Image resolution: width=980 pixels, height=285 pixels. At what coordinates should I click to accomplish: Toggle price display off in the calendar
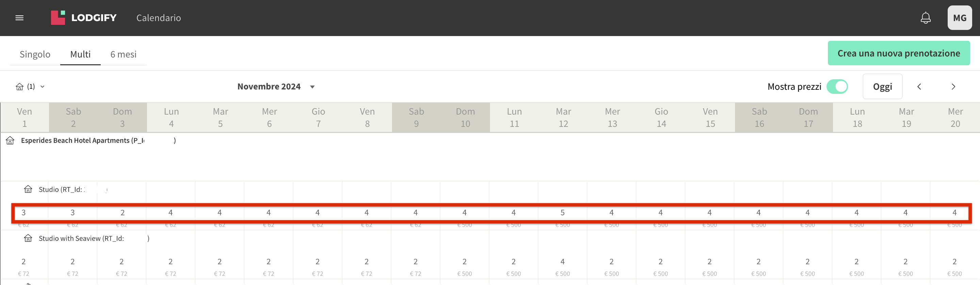pyautogui.click(x=837, y=86)
